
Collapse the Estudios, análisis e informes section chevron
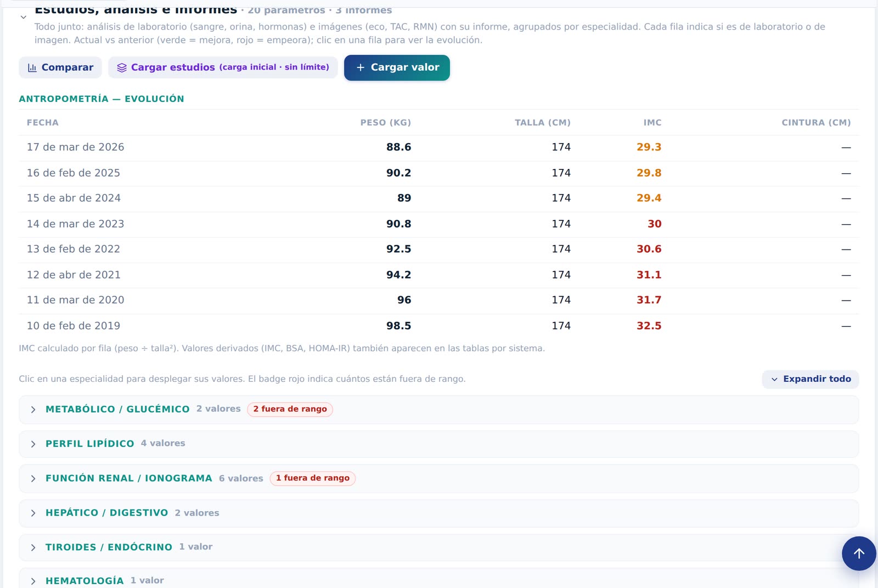click(23, 17)
